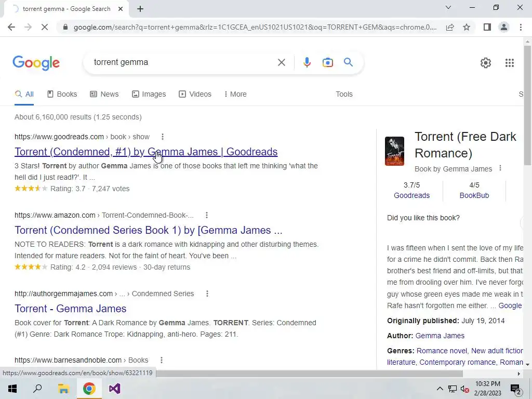The image size is (532, 399).
Task: Open Torrent (Condemned, #1) Goodreads link
Action: tap(146, 152)
